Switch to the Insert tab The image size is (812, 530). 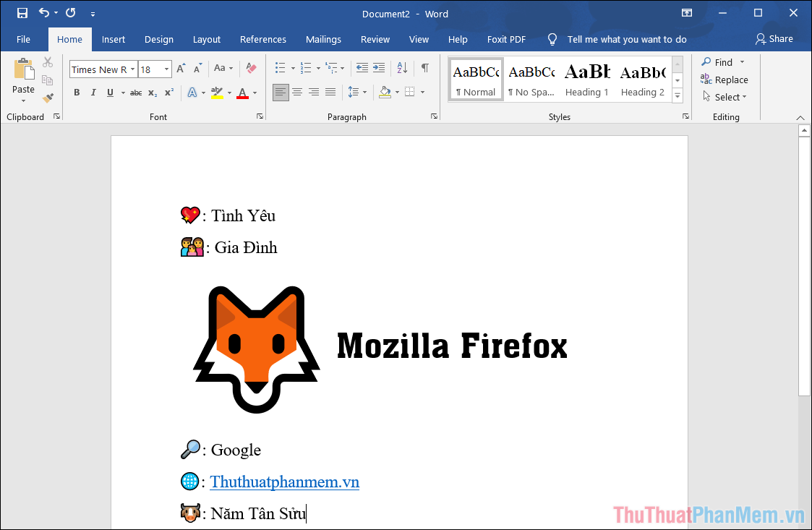(114, 39)
